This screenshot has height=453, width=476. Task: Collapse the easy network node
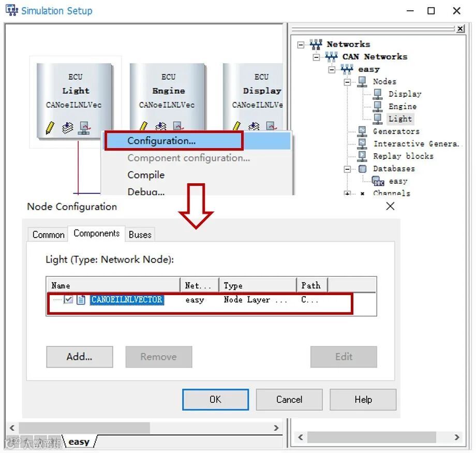click(x=332, y=70)
